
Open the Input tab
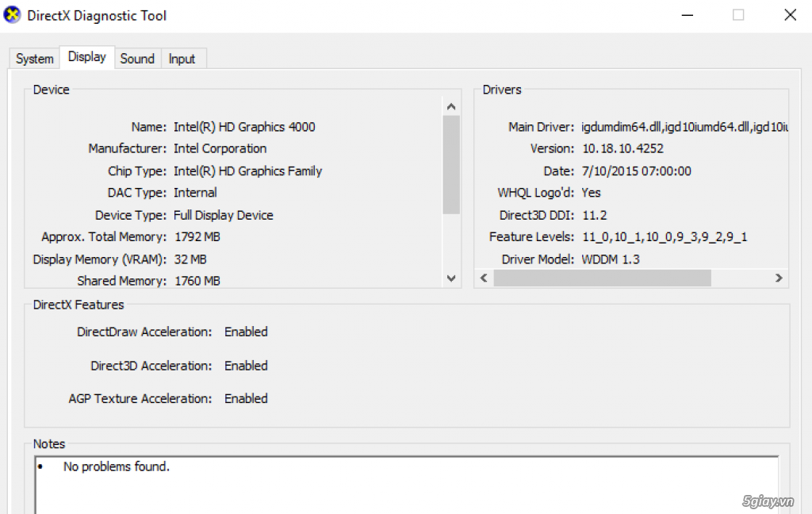pyautogui.click(x=182, y=59)
